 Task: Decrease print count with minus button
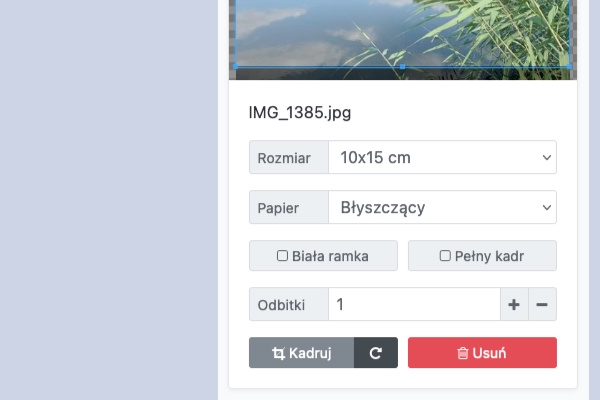[x=542, y=305]
